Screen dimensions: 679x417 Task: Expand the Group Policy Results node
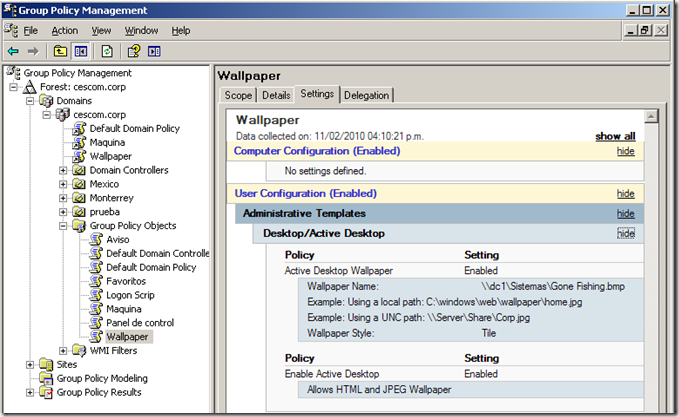pyautogui.click(x=30, y=392)
